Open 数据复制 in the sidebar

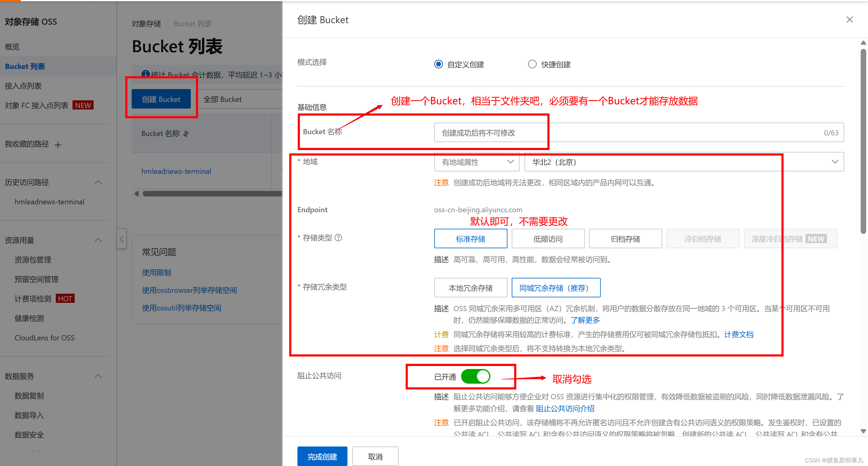click(x=29, y=396)
